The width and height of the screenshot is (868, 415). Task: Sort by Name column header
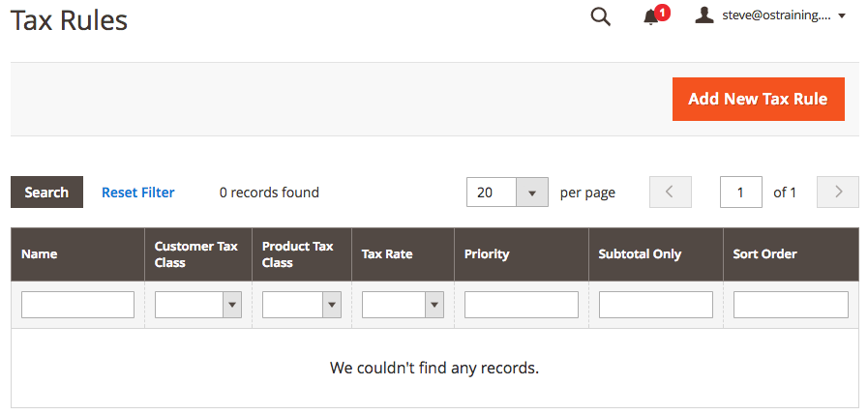(40, 254)
